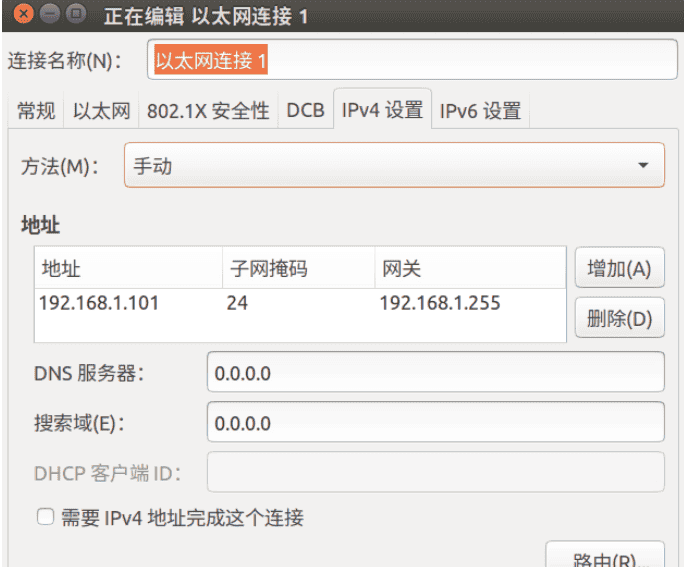The width and height of the screenshot is (684, 567).
Task: Switch to the 常规 tab
Action: (x=36, y=110)
